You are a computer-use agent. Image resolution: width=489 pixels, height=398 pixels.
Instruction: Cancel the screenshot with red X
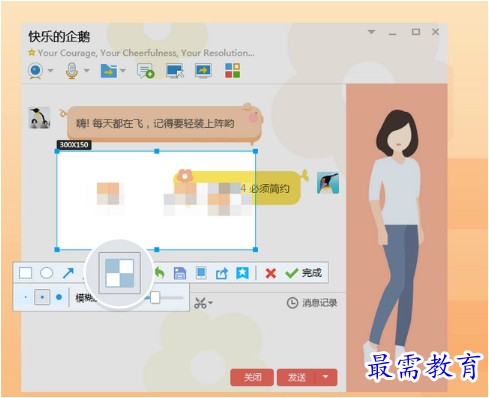point(271,273)
